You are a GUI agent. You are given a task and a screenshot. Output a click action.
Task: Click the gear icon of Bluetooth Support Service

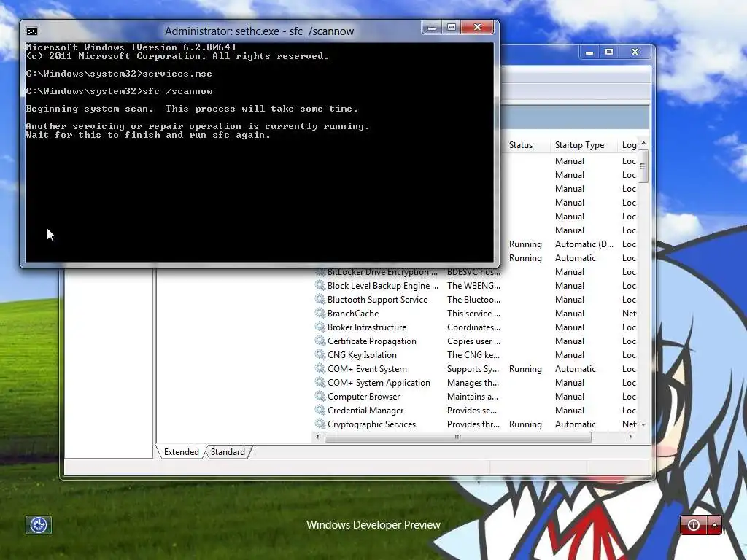[320, 299]
